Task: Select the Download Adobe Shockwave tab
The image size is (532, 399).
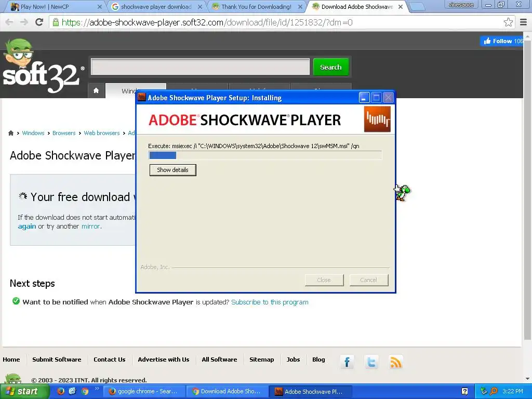Action: click(355, 7)
